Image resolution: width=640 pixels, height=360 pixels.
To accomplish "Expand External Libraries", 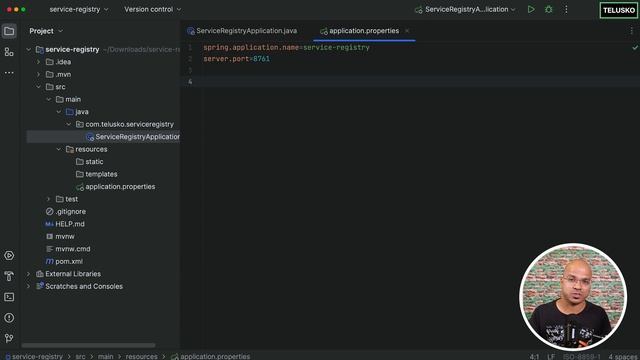I will tap(29, 274).
